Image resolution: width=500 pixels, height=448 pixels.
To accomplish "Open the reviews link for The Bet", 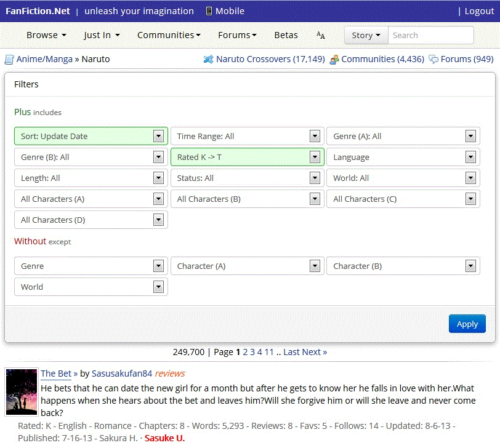I will pyautogui.click(x=170, y=374).
